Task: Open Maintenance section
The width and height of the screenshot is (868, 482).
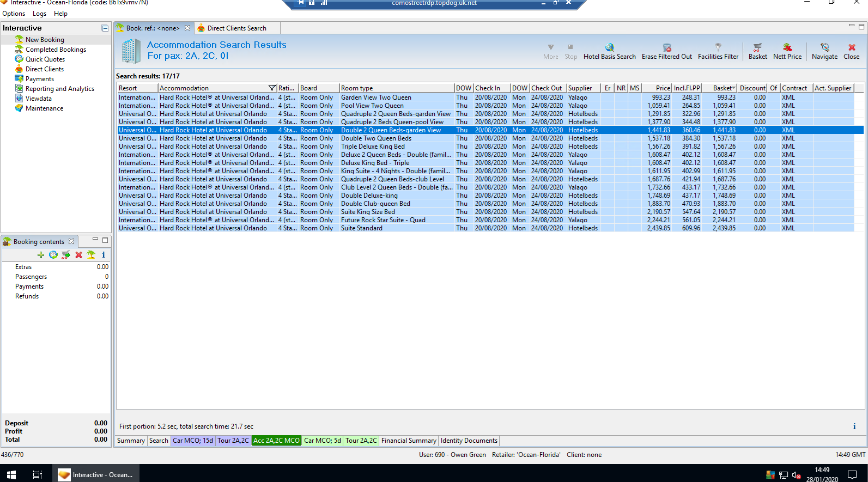Action: pyautogui.click(x=44, y=108)
